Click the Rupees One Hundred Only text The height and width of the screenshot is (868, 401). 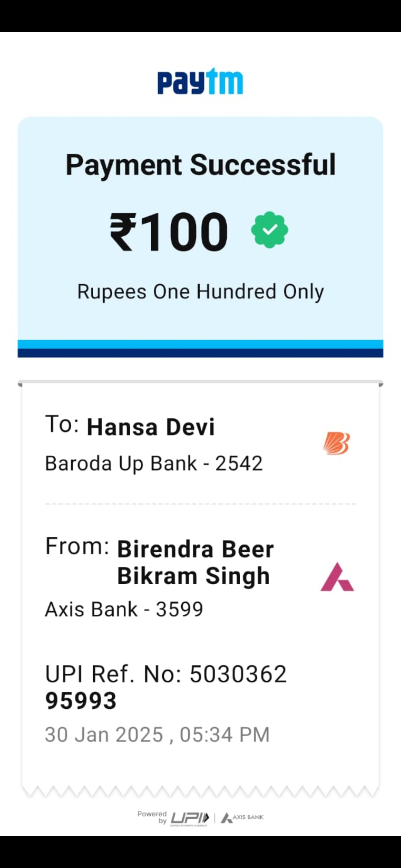click(200, 292)
